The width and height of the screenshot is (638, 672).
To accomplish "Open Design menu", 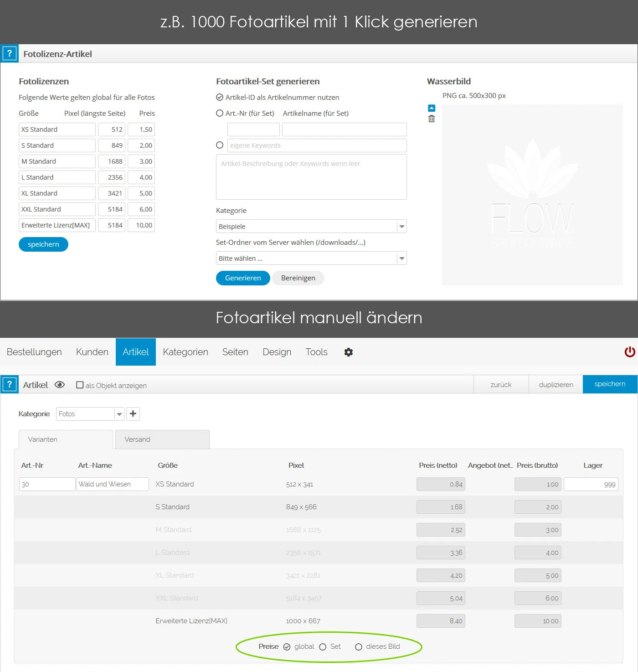I will [277, 352].
